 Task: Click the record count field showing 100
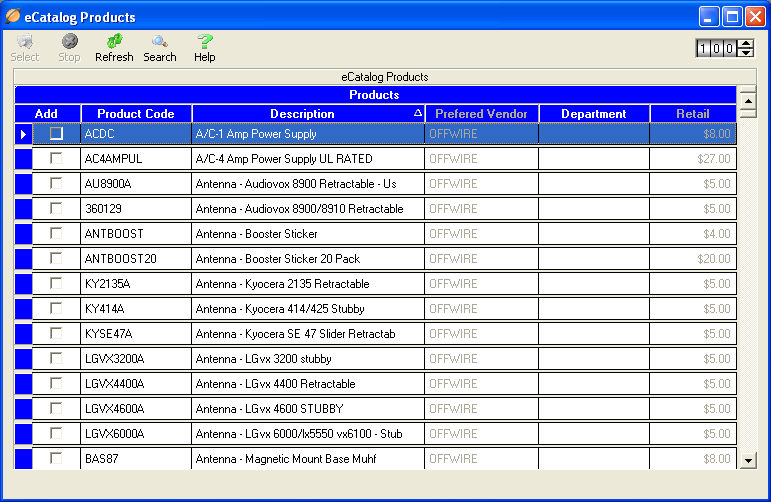pyautogui.click(x=717, y=48)
